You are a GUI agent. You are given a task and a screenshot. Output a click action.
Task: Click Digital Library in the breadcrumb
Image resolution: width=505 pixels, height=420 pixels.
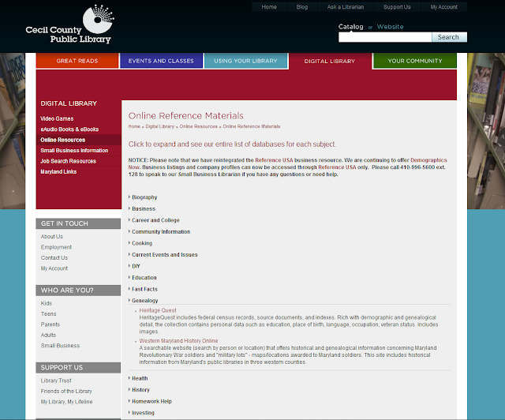(159, 126)
